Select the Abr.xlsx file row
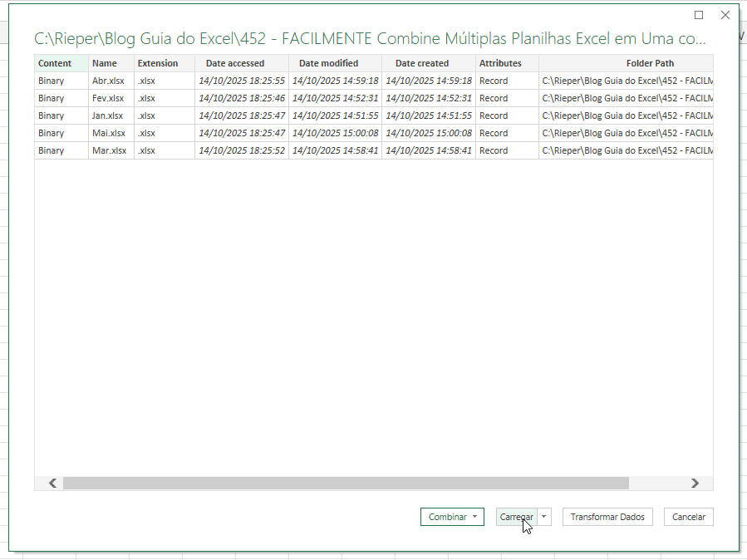747x560 pixels. pyautogui.click(x=108, y=81)
